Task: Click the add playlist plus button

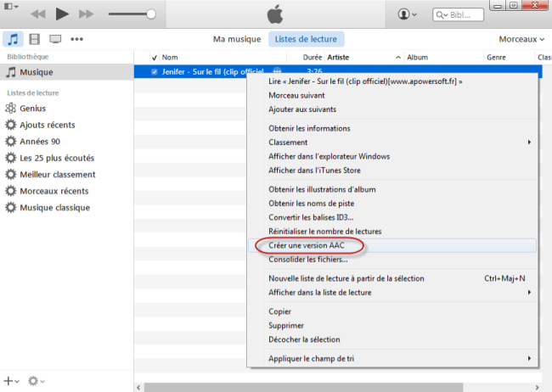Action: 11,381
